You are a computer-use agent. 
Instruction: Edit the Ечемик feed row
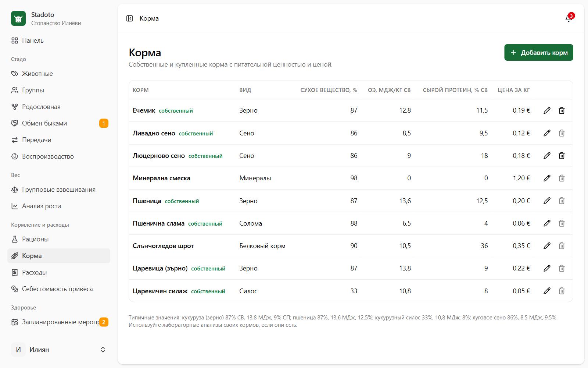[547, 110]
